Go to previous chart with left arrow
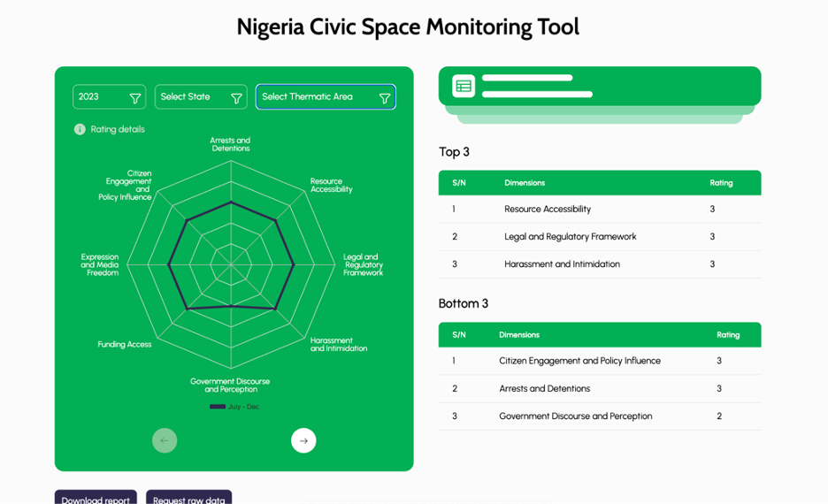This screenshot has height=504, width=828. pos(165,440)
